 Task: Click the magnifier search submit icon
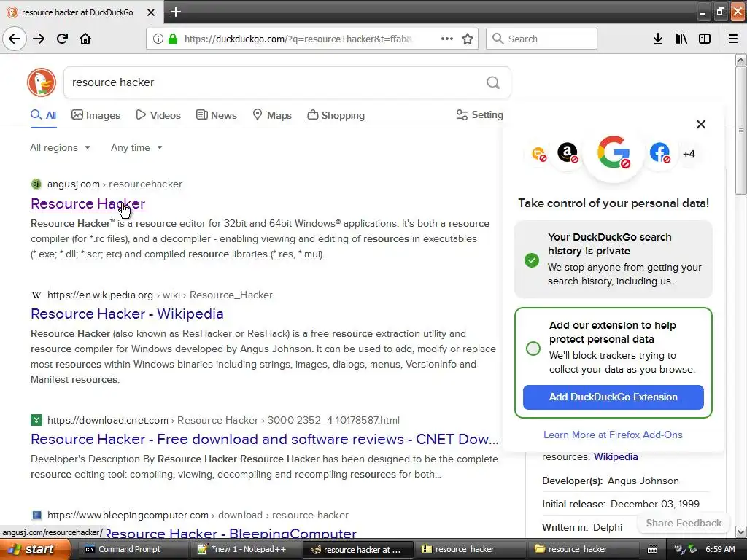[493, 82]
